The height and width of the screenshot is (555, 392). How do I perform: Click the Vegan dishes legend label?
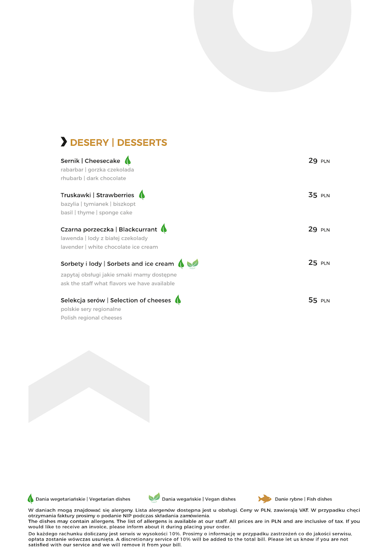[199, 499]
